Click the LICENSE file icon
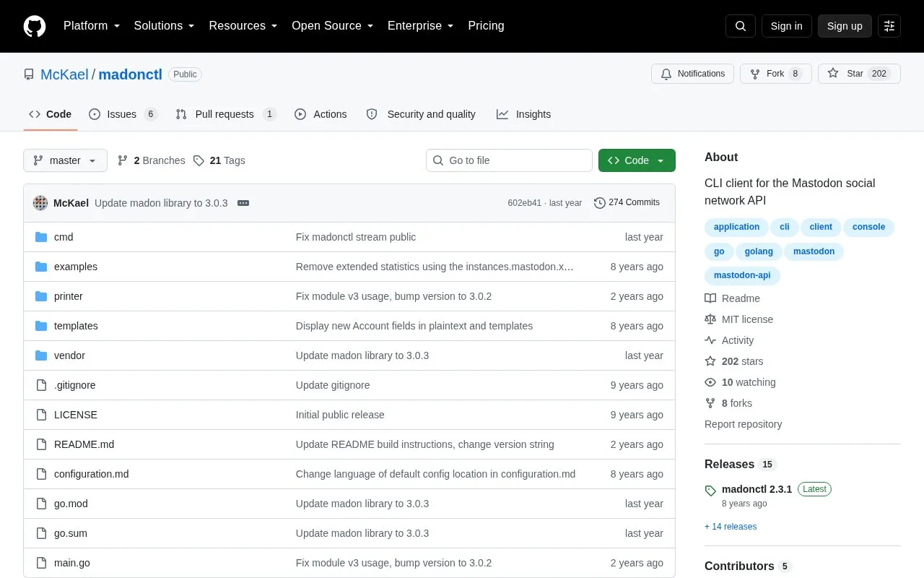Image resolution: width=924 pixels, height=578 pixels. pos(41,415)
